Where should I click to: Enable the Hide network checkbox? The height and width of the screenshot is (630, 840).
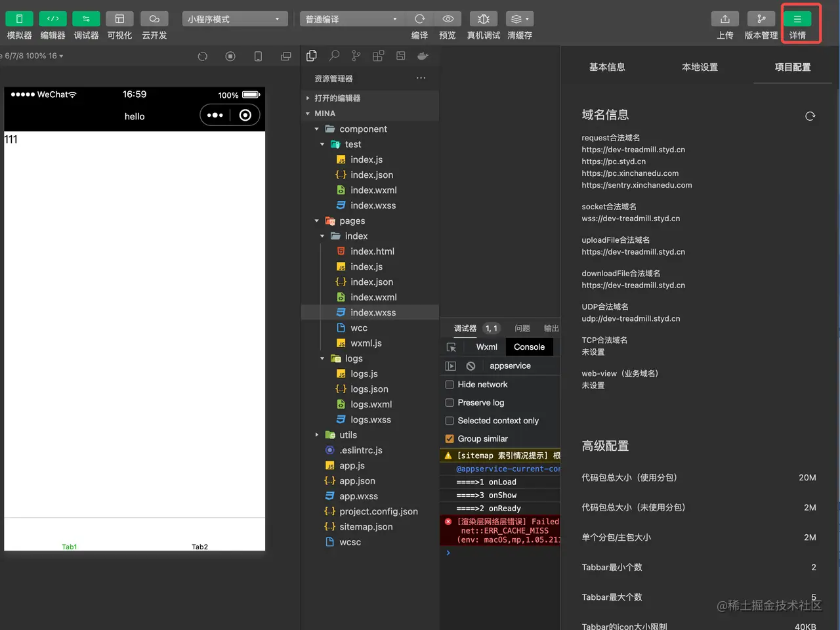click(450, 385)
